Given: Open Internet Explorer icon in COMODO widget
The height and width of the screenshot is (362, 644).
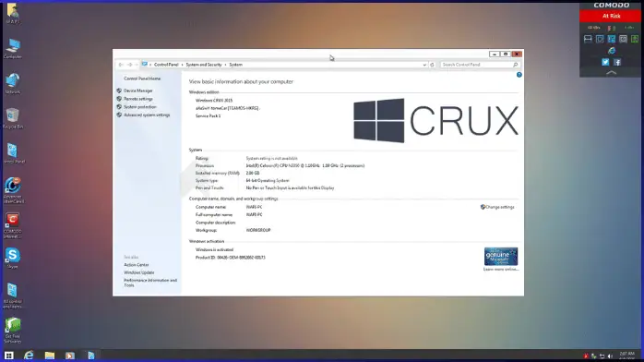Looking at the screenshot, I should [x=612, y=51].
